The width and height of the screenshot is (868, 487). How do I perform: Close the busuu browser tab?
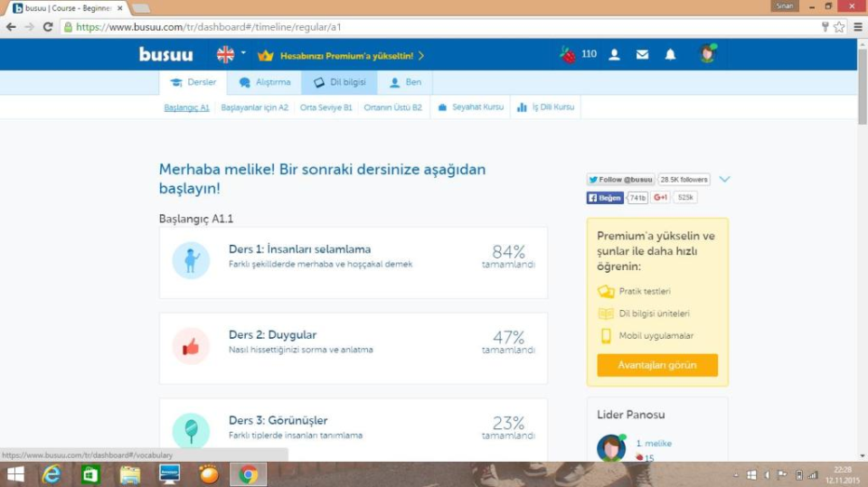tap(119, 8)
